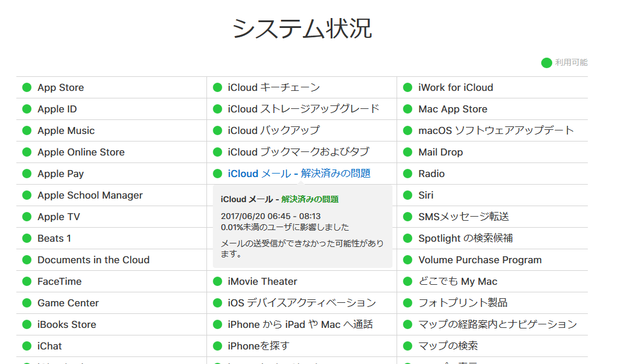Click the green legend dot for 利用可能
The width and height of the screenshot is (617, 364).
pyautogui.click(x=546, y=63)
